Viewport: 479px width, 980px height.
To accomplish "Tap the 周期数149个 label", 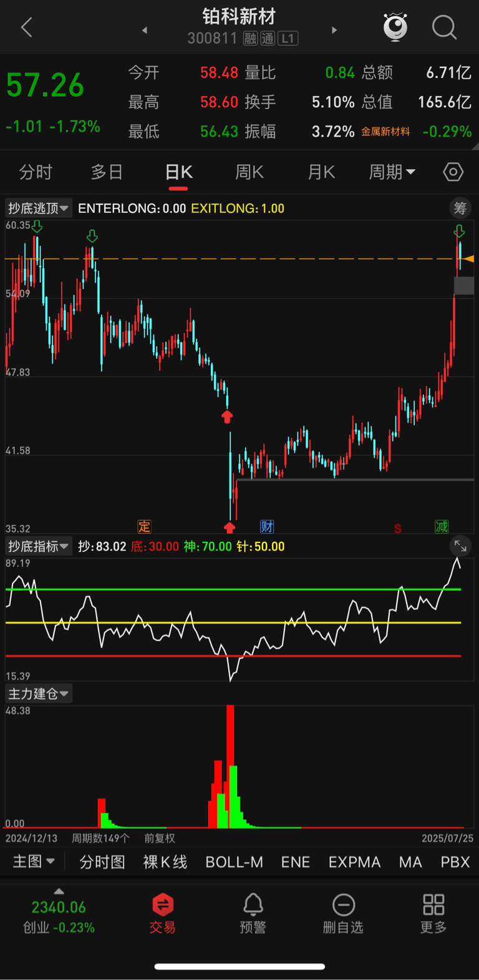I will click(x=100, y=838).
